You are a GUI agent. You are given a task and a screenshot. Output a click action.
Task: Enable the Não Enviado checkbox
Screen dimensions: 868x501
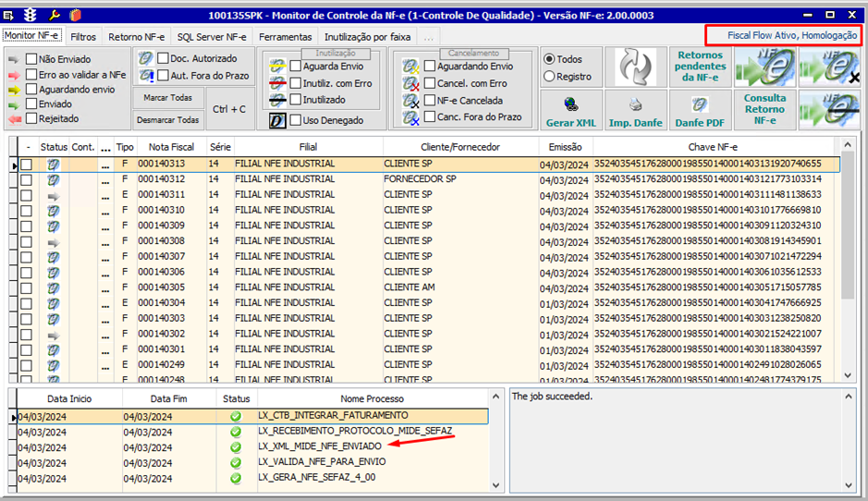[31, 59]
